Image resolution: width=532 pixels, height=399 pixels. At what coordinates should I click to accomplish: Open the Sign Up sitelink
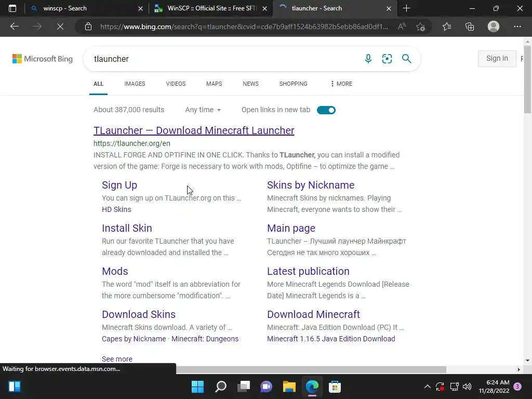click(x=119, y=185)
